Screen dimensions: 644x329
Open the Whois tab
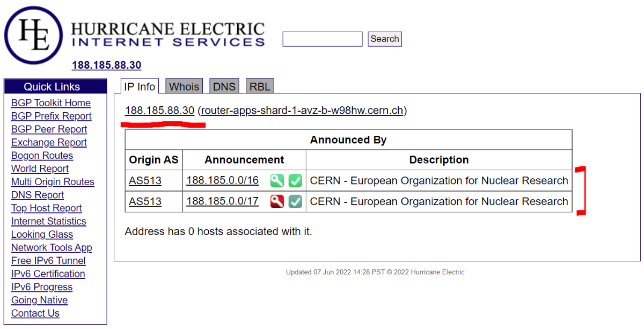pos(184,86)
